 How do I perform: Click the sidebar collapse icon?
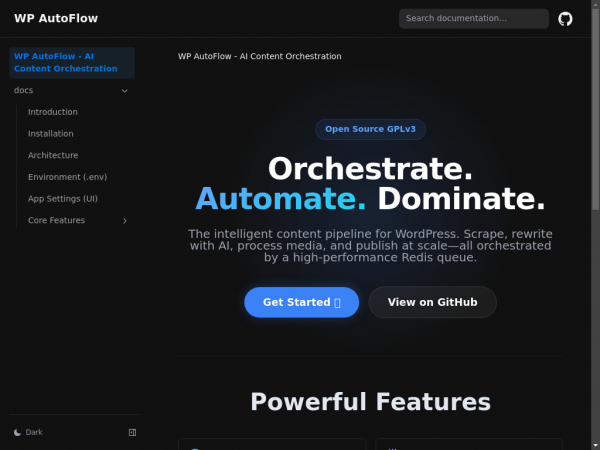point(132,432)
